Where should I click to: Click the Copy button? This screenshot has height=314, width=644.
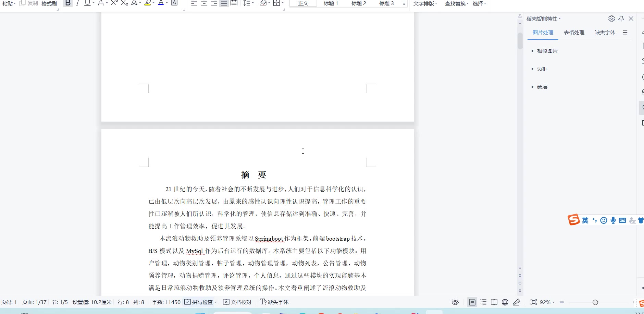29,3
